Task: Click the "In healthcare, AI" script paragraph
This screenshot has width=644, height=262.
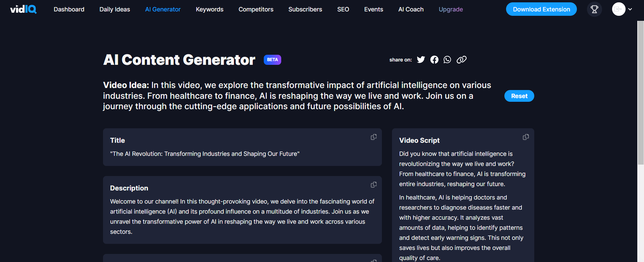Action: (461, 228)
